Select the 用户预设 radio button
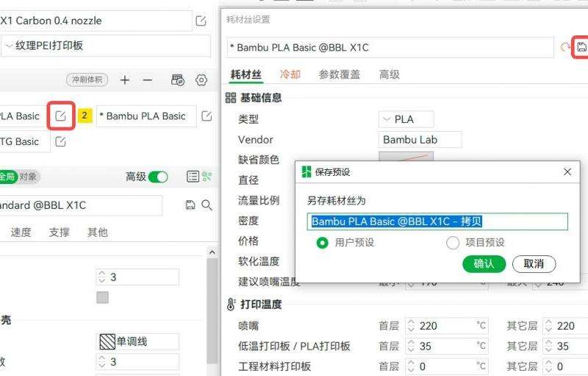Image resolution: width=588 pixels, height=376 pixels. point(322,242)
